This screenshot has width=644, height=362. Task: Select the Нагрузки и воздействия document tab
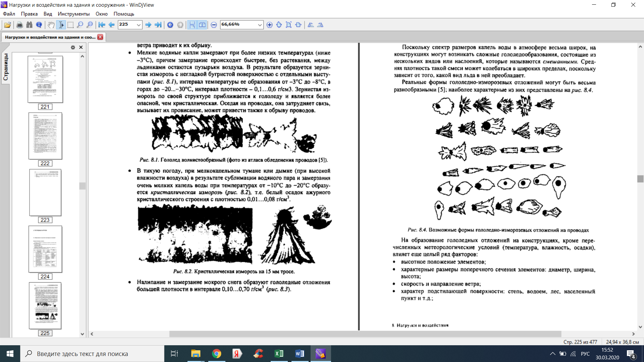point(50,37)
